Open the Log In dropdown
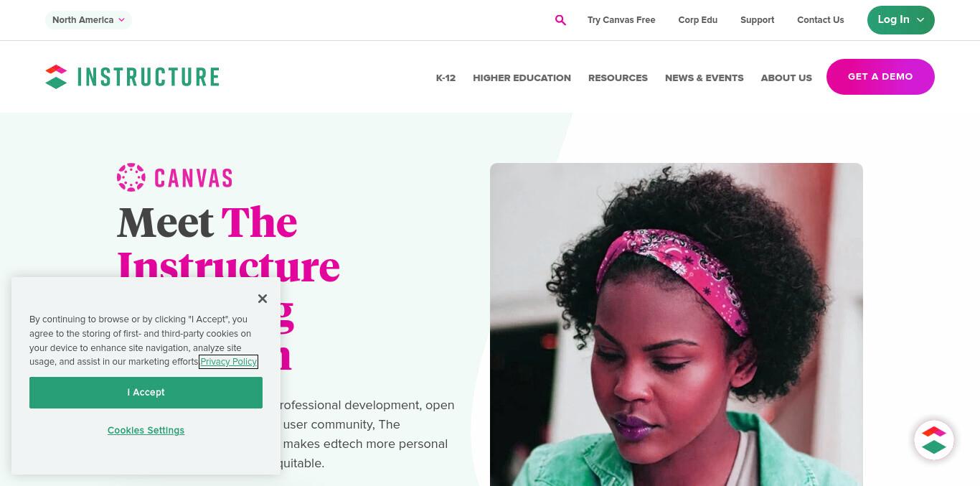This screenshot has height=486, width=980. [x=900, y=20]
